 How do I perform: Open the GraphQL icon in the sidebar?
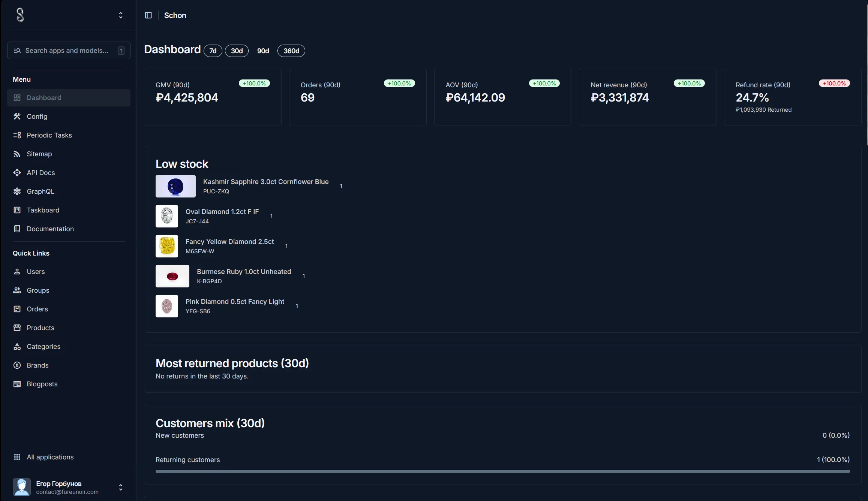point(17,191)
